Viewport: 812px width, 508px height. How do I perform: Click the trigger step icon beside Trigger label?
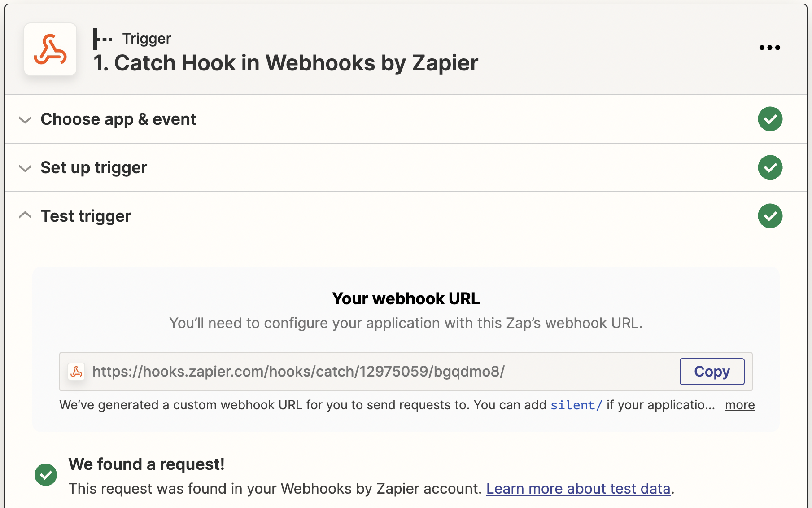pos(103,39)
